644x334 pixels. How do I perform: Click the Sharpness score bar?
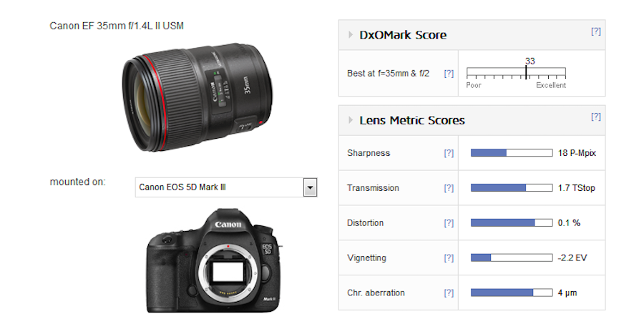click(x=511, y=153)
